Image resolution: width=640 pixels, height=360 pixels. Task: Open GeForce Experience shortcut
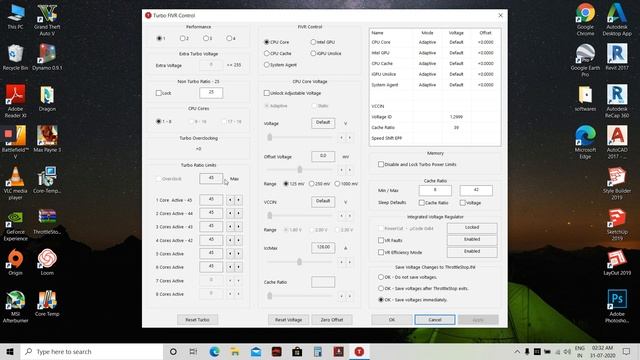click(x=15, y=226)
